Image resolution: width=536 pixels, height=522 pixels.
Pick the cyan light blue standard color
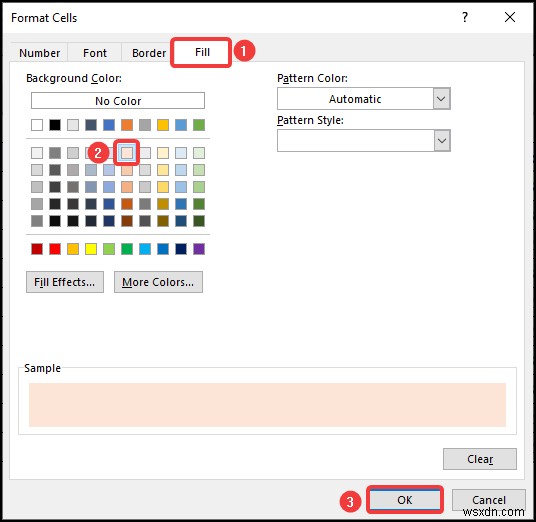tap(145, 249)
